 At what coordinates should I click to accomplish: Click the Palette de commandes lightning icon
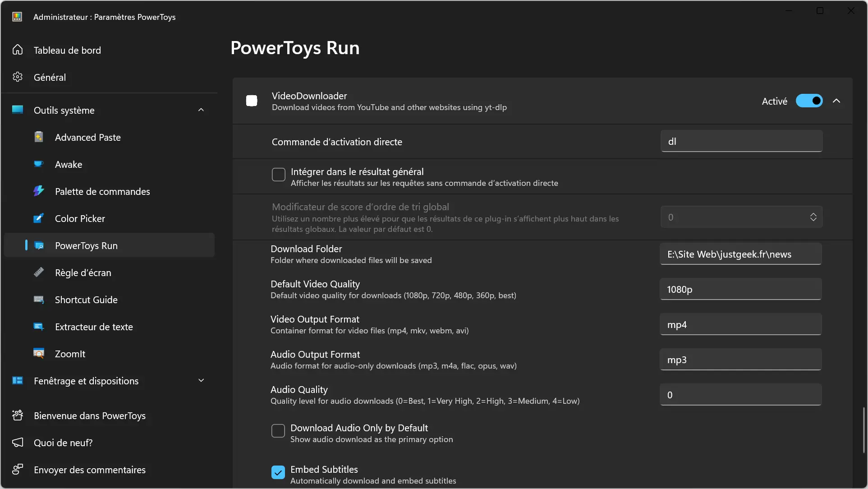tap(39, 191)
